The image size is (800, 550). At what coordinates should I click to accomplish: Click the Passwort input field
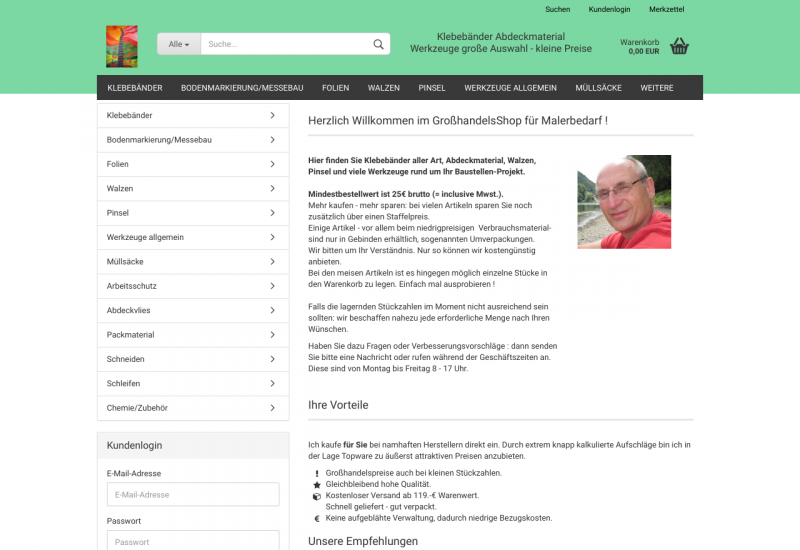point(193,541)
